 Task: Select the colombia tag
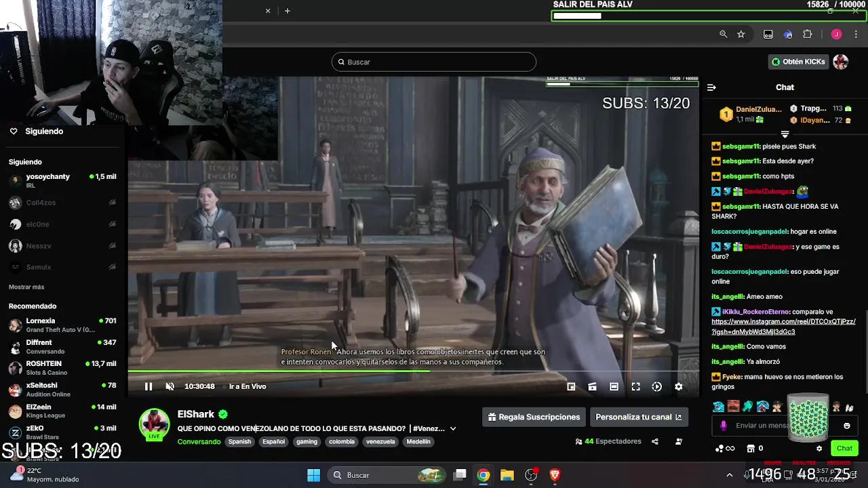coord(342,441)
